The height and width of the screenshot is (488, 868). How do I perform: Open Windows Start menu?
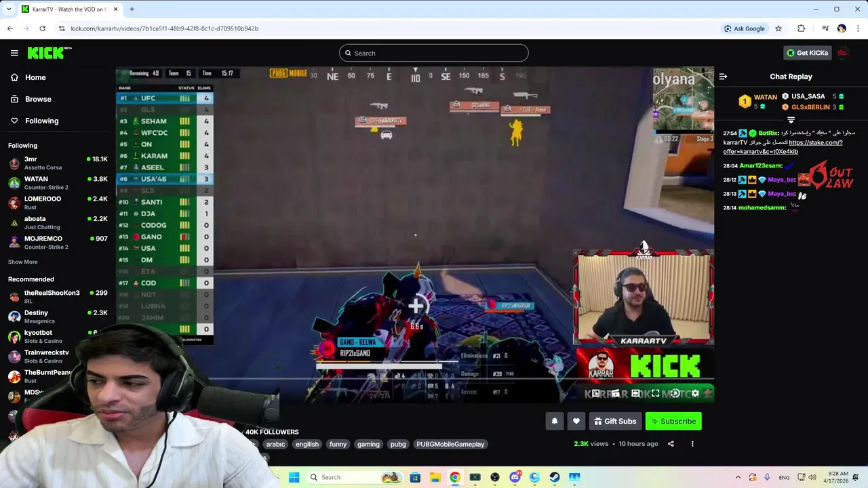(294, 477)
